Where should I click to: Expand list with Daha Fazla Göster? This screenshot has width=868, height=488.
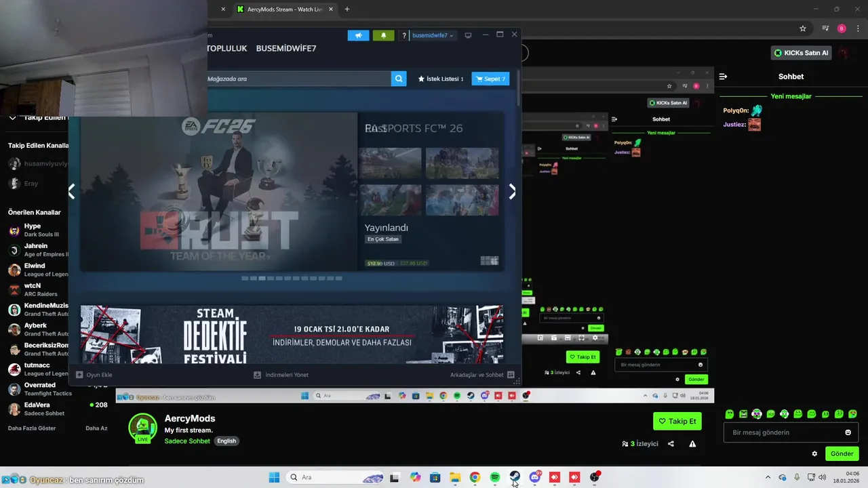[32, 428]
